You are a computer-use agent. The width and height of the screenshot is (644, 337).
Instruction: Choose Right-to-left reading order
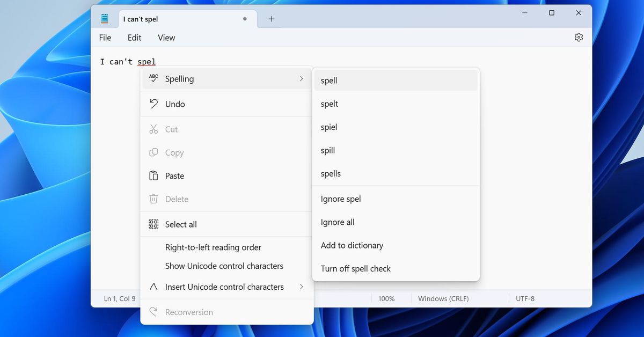(x=226, y=247)
